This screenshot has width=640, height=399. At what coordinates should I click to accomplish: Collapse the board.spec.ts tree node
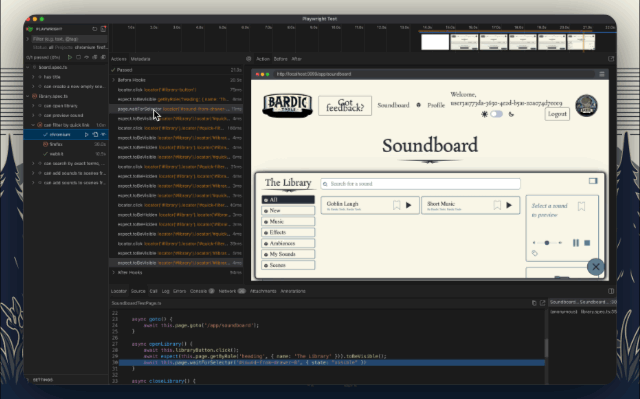tap(28, 67)
